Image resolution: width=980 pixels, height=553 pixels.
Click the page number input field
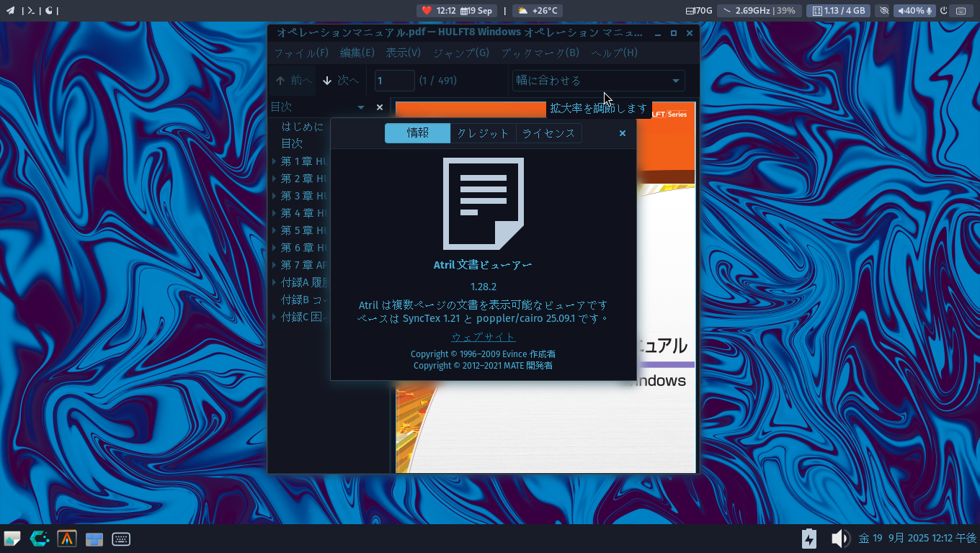click(x=394, y=81)
